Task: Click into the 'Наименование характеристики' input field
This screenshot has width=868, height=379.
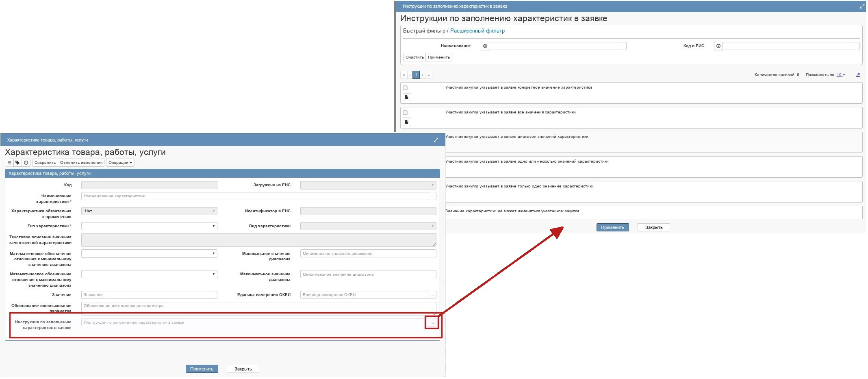Action: pos(254,196)
